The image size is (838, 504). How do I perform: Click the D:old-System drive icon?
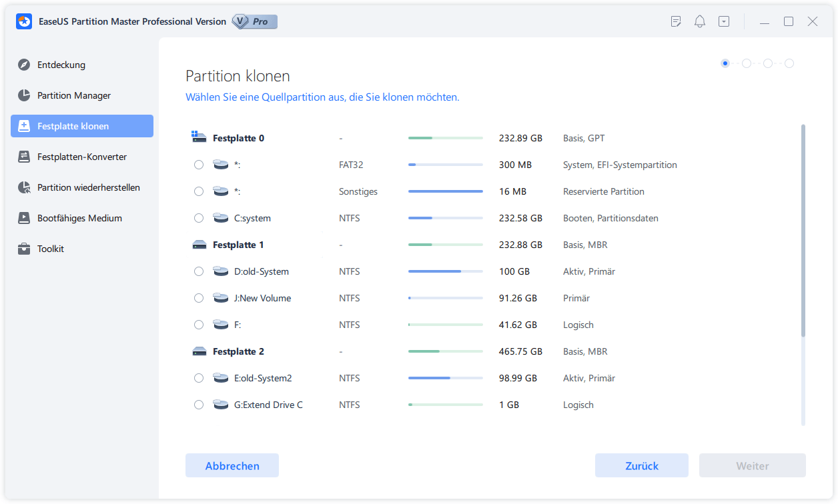click(220, 271)
